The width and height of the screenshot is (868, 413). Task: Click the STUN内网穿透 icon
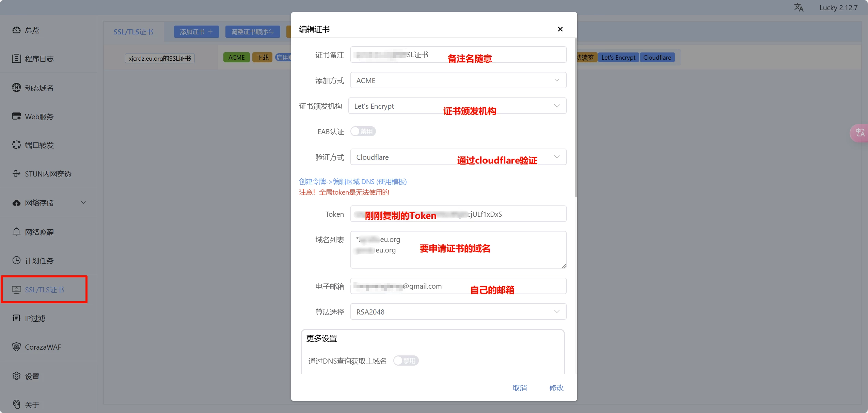point(16,174)
